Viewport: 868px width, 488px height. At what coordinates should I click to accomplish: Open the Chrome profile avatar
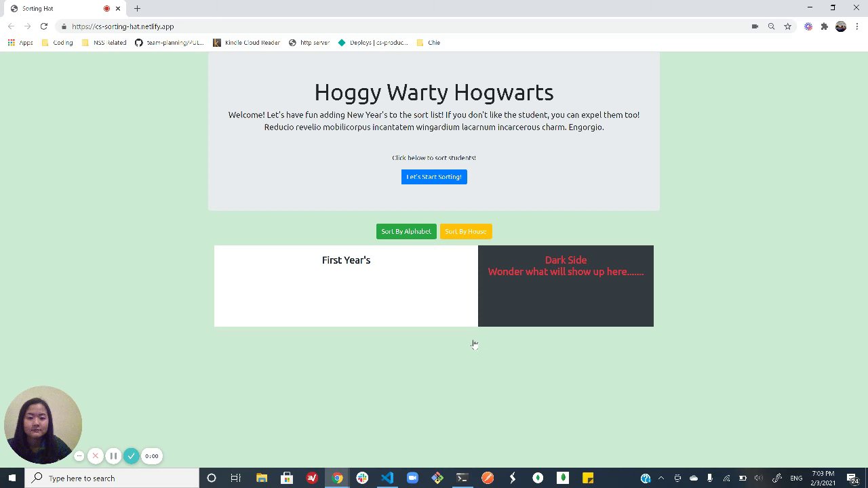tap(841, 26)
